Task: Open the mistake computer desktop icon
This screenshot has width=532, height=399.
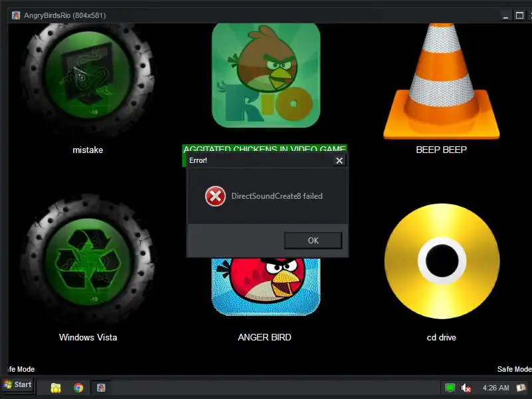Action: coord(88,78)
